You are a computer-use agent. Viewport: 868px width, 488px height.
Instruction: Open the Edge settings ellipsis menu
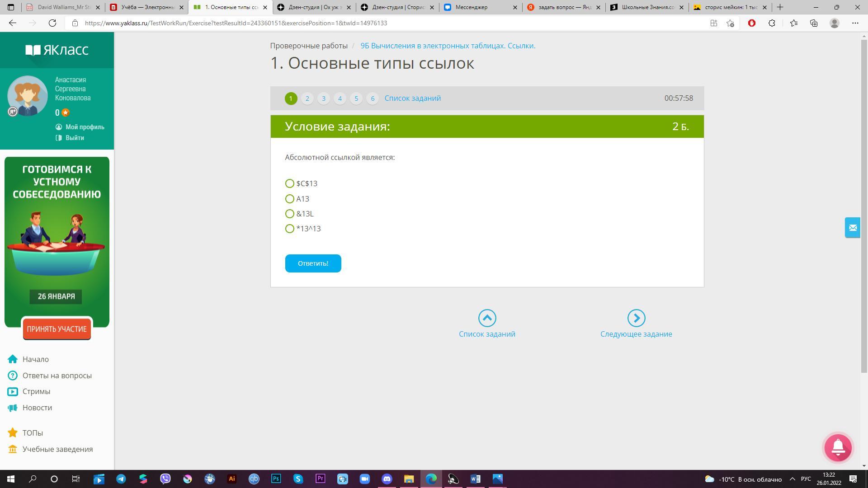click(x=855, y=23)
